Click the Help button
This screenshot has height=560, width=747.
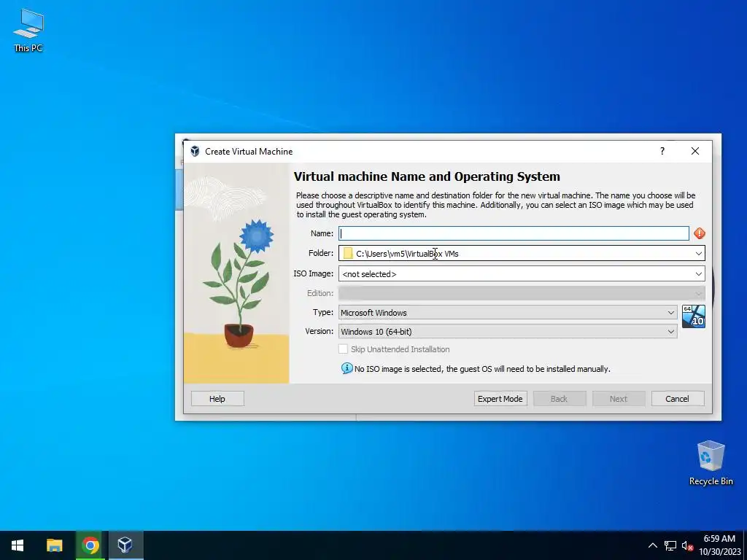pyautogui.click(x=217, y=399)
